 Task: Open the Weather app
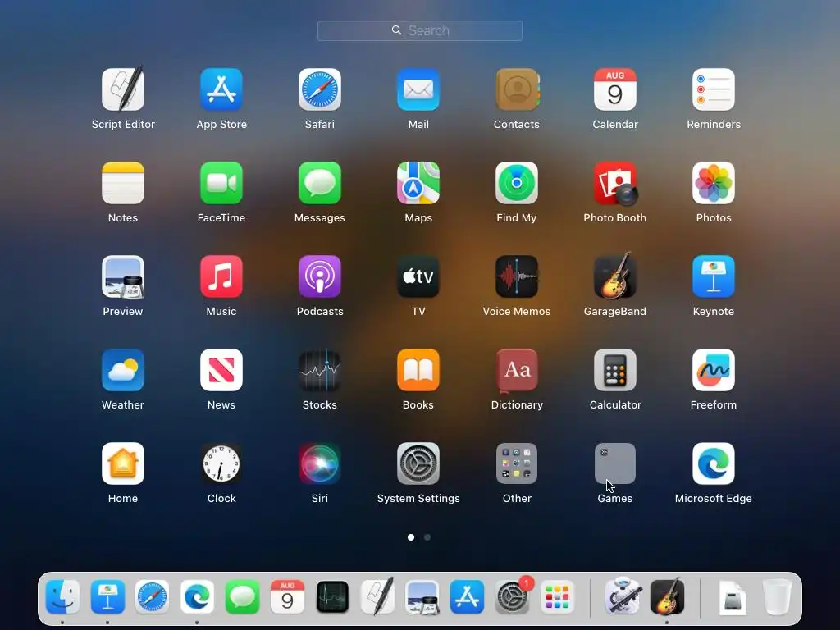[x=123, y=370]
